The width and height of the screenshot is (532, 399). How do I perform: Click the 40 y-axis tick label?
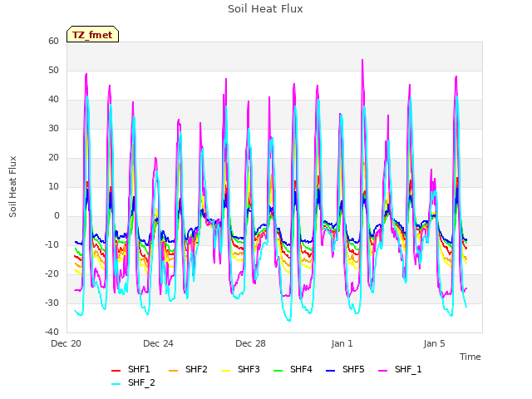(53, 100)
